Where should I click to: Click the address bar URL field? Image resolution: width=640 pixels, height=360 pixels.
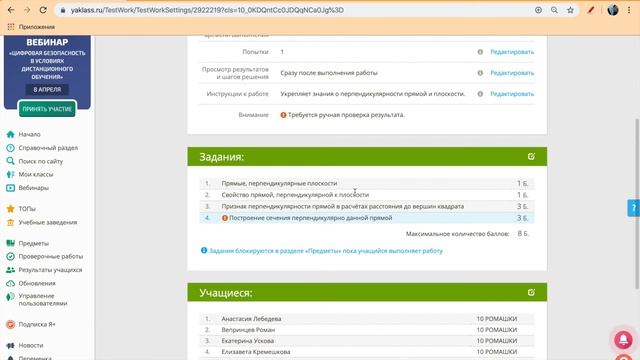207,10
